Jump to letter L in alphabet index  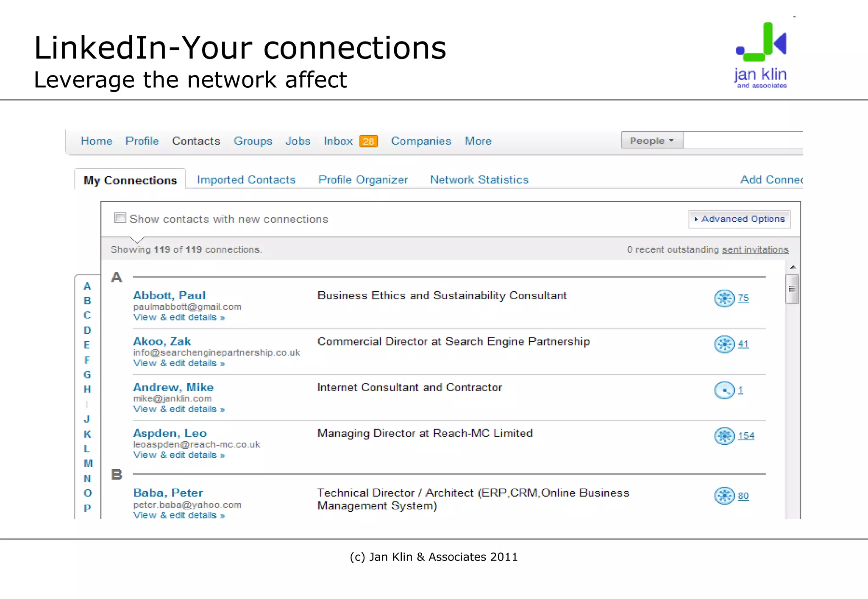click(x=87, y=449)
